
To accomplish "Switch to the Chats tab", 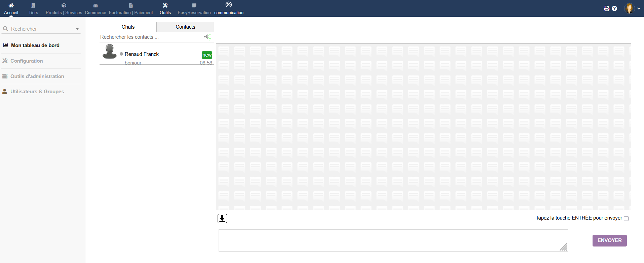I will [128, 27].
